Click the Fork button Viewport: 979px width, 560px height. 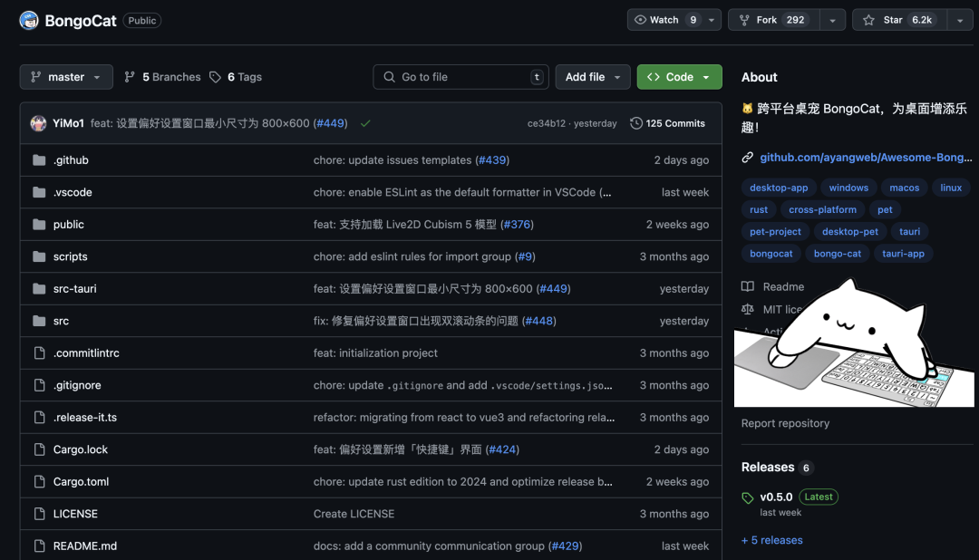click(x=774, y=20)
